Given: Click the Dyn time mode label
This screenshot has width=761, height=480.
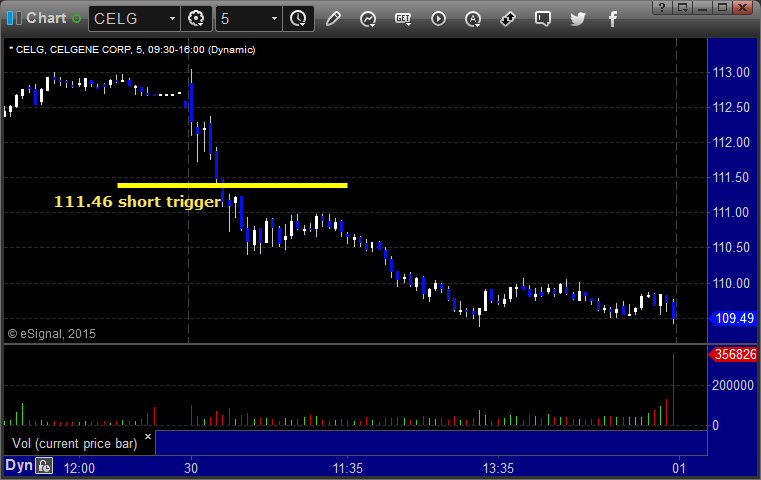Looking at the screenshot, I should click(x=19, y=465).
